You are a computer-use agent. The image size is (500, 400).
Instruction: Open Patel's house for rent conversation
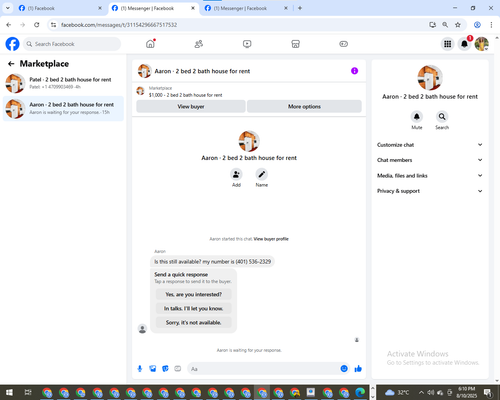pos(63,83)
